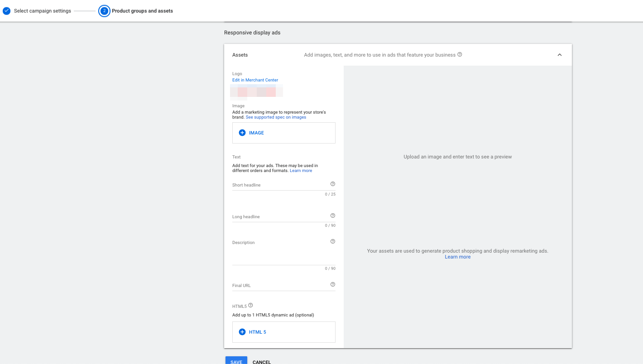
Task: Open Edit in Merchant Center link
Action: click(x=255, y=80)
